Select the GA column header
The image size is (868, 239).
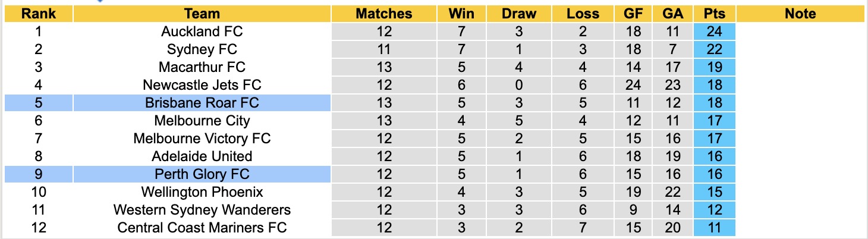673,14
